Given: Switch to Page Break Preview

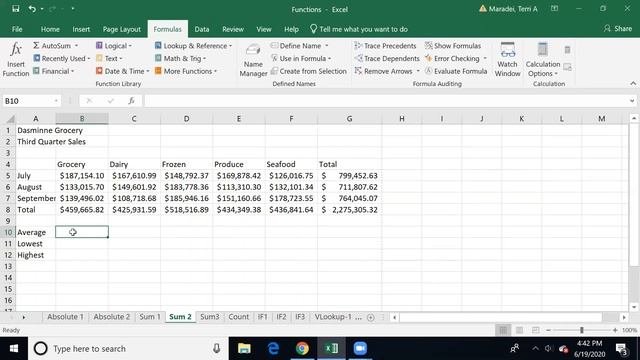Looking at the screenshot, I should point(536,330).
